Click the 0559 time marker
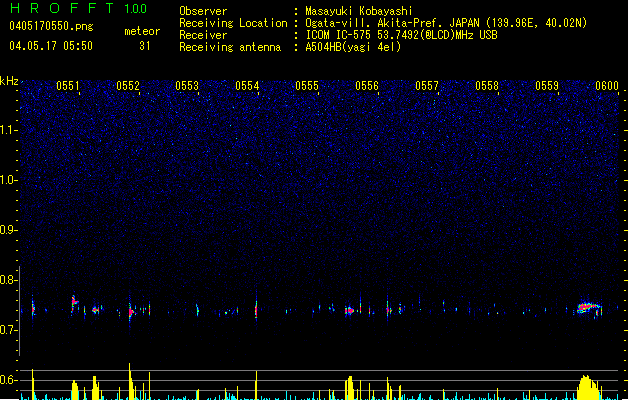 click(547, 86)
